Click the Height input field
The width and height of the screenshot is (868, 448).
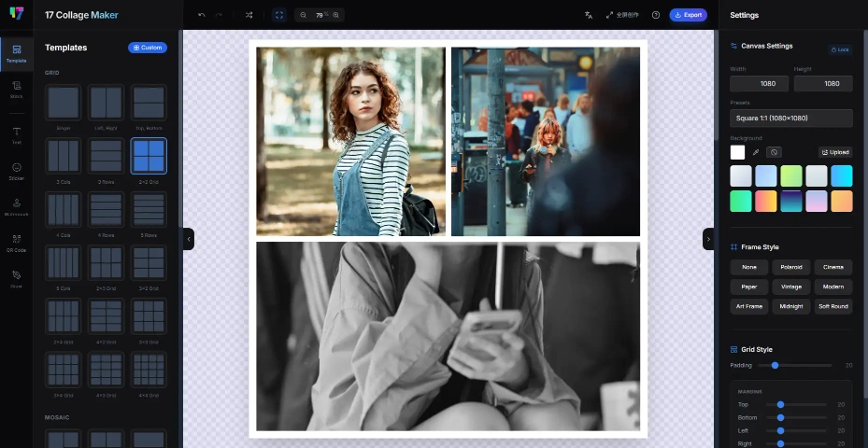coord(823,83)
